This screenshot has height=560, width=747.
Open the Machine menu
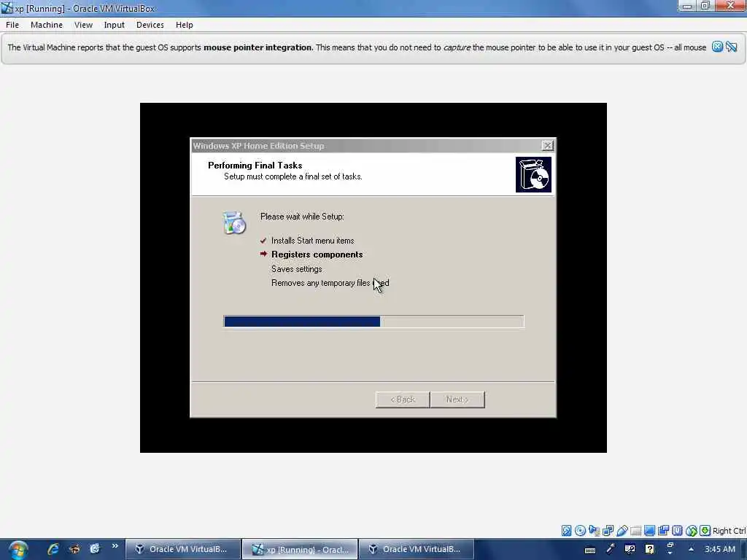(47, 25)
